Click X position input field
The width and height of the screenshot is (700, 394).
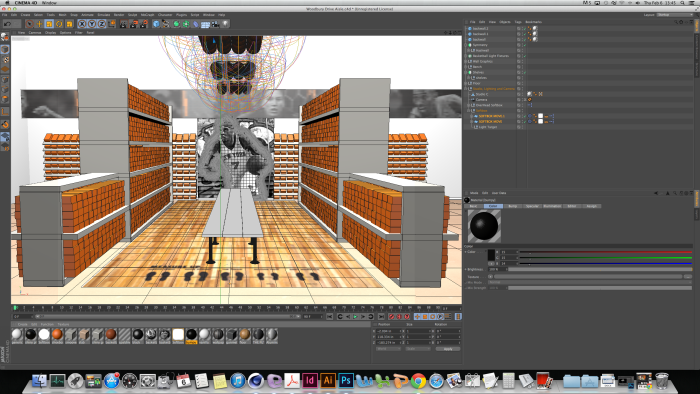[389, 331]
